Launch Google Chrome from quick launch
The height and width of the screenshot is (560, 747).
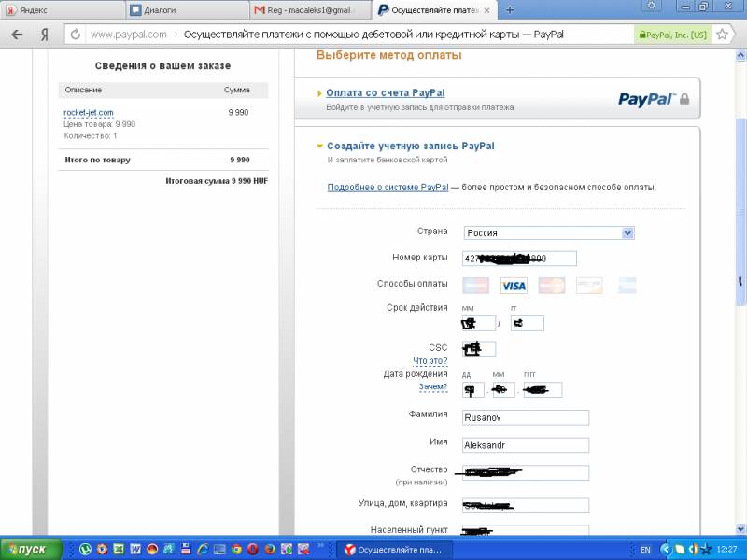(x=236, y=550)
